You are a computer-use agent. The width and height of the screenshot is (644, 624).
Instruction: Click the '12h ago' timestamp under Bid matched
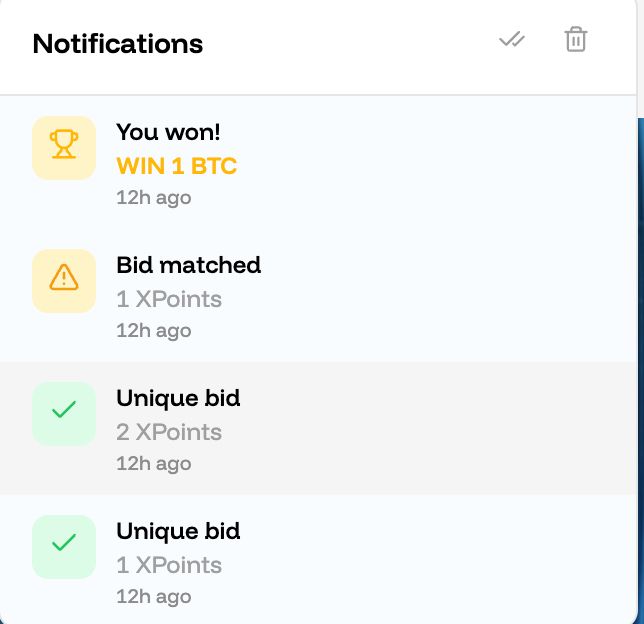[153, 330]
